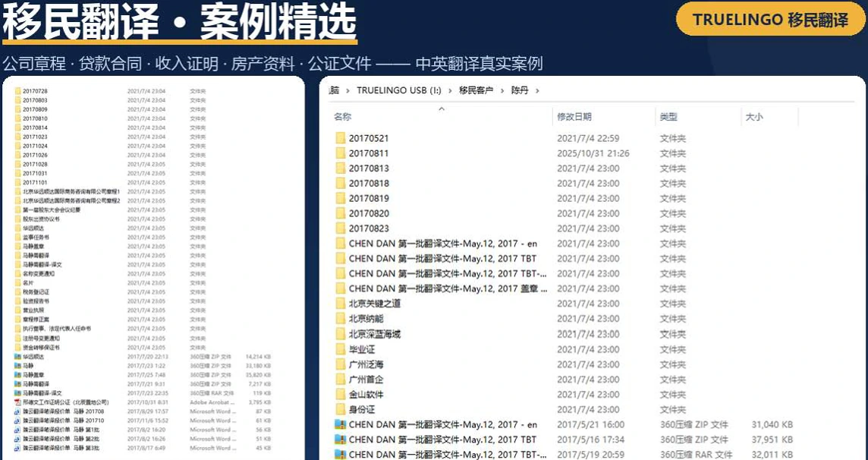This screenshot has height=460, width=868.
Task: Click the folder icon beside 北京纳能
Action: pyautogui.click(x=341, y=318)
